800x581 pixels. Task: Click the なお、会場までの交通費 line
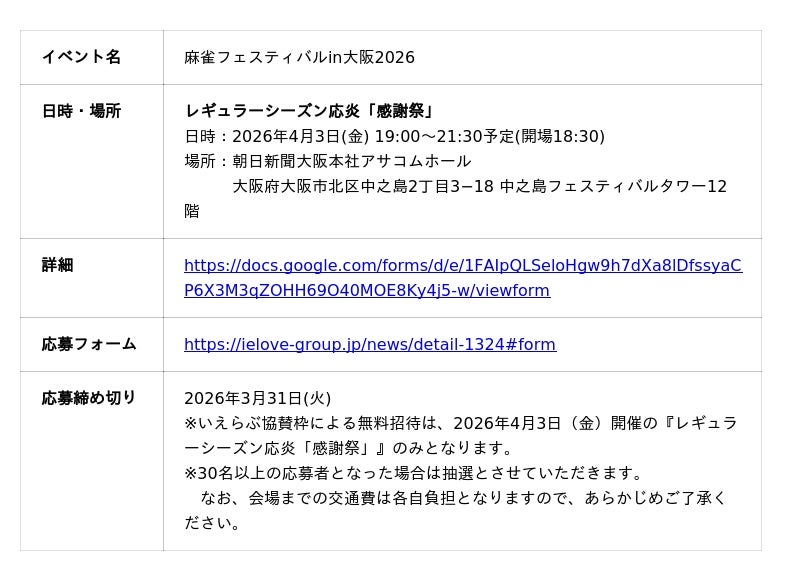[x=463, y=498]
